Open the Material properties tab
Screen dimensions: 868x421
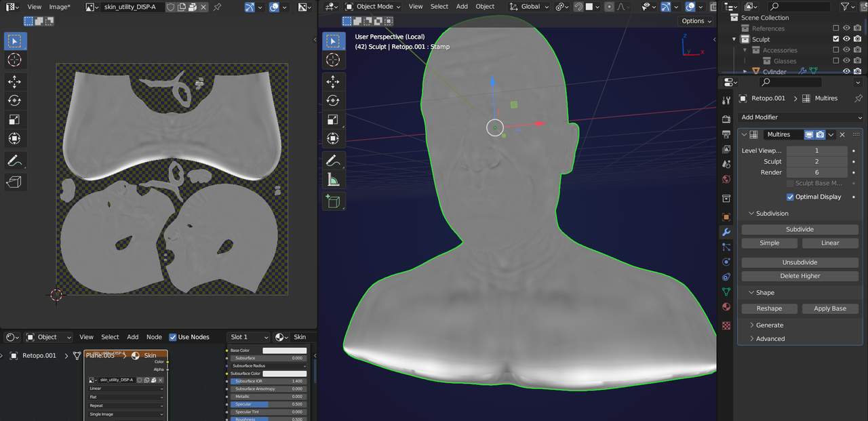pos(726,306)
